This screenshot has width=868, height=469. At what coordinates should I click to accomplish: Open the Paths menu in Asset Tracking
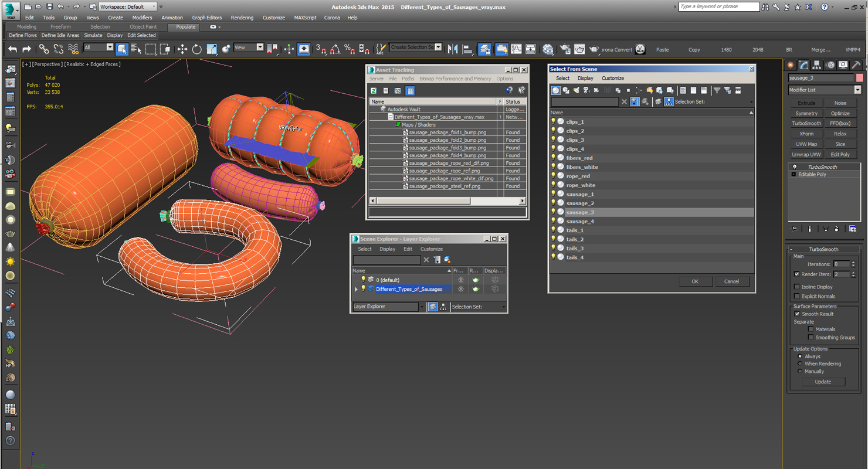point(408,79)
